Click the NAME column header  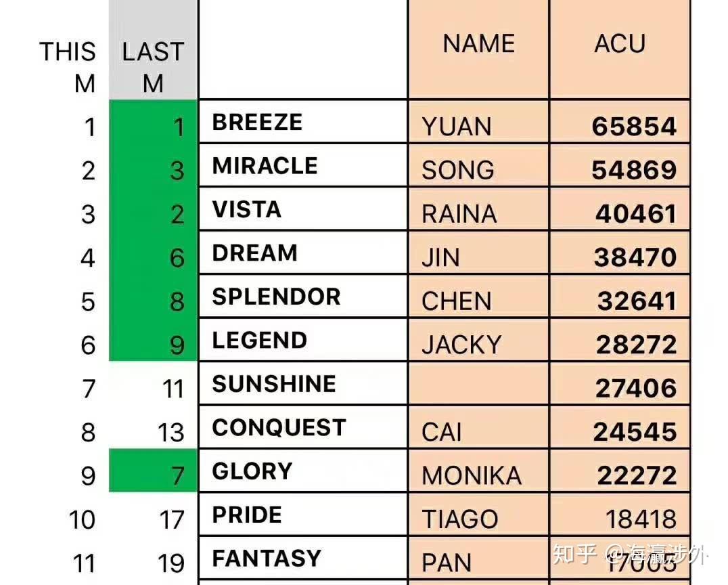point(478,45)
